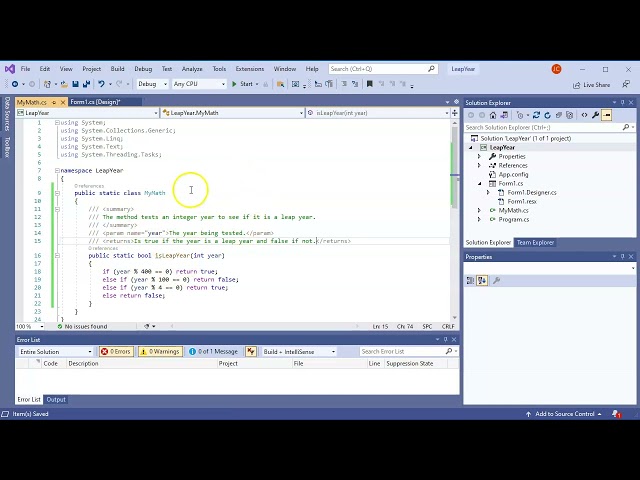Click the New Project toolbar icon

tap(47, 84)
